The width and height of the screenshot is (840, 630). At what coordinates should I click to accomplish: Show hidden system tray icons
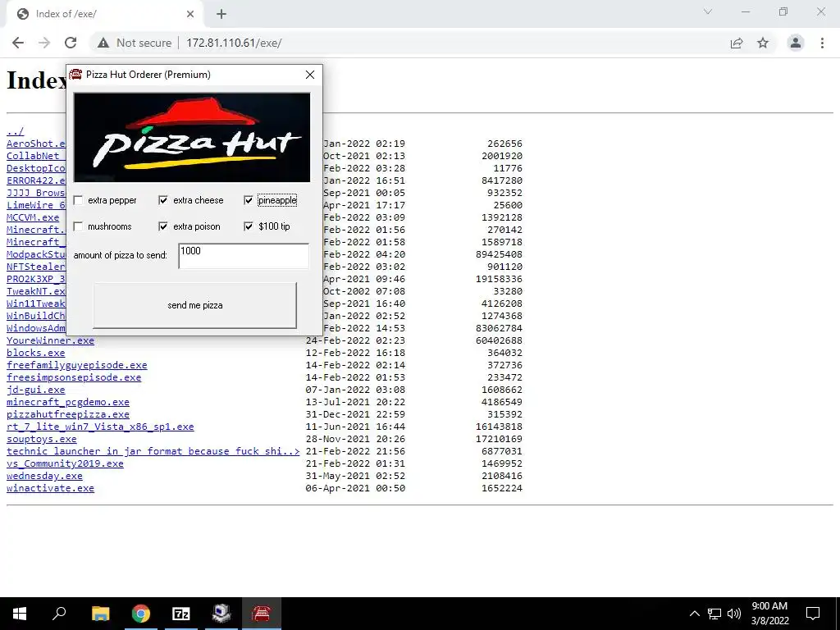pyautogui.click(x=694, y=614)
